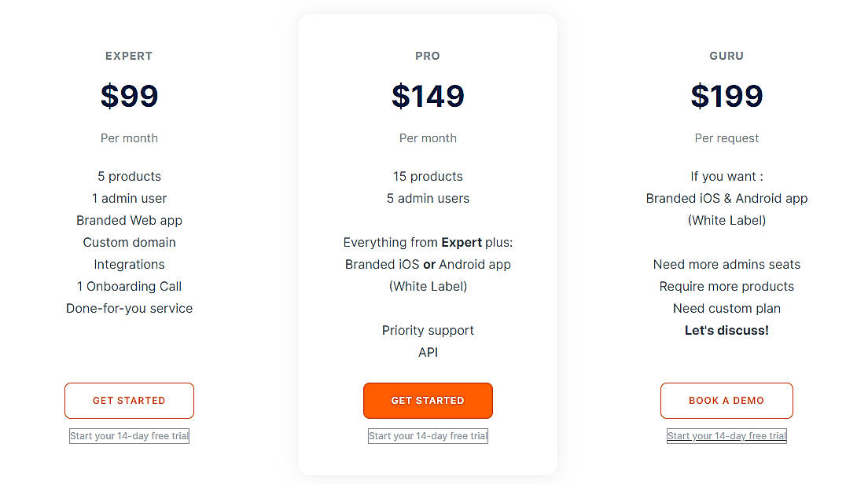Select the $149 price text
868x484 pixels.
pyautogui.click(x=428, y=96)
